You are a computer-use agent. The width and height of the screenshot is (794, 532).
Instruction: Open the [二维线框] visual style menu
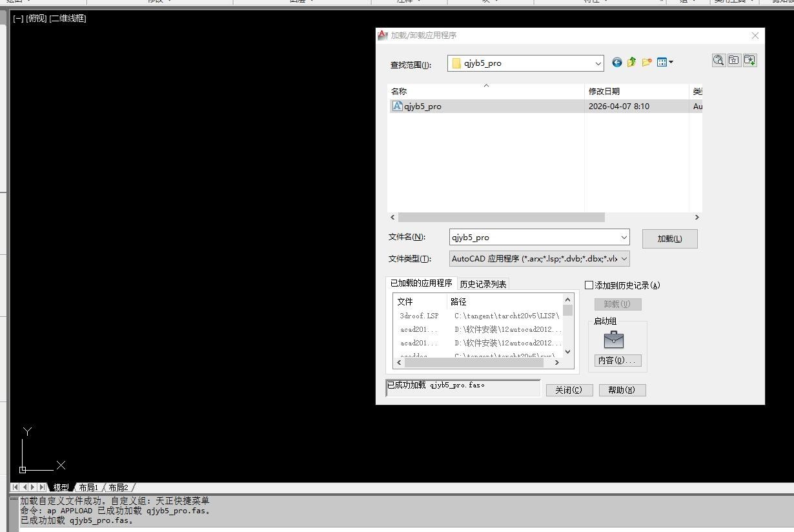[68, 18]
